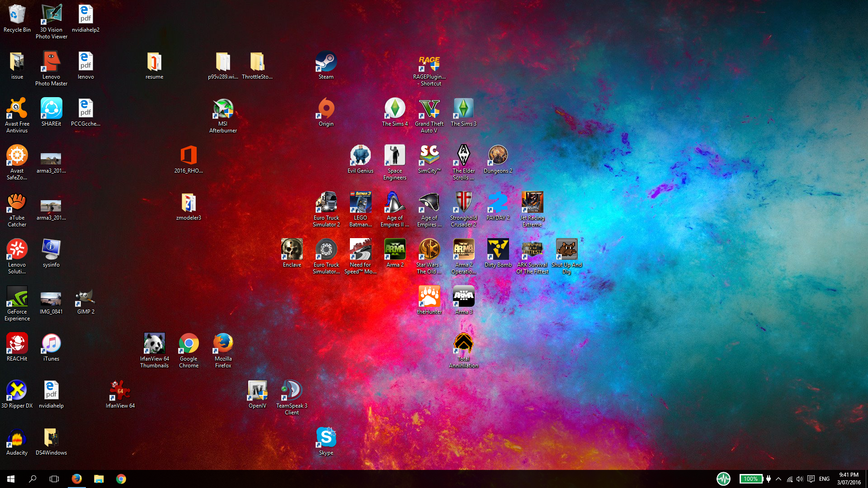This screenshot has width=868, height=488.
Task: Select the GIMP 2 icon
Action: pyautogui.click(x=85, y=297)
